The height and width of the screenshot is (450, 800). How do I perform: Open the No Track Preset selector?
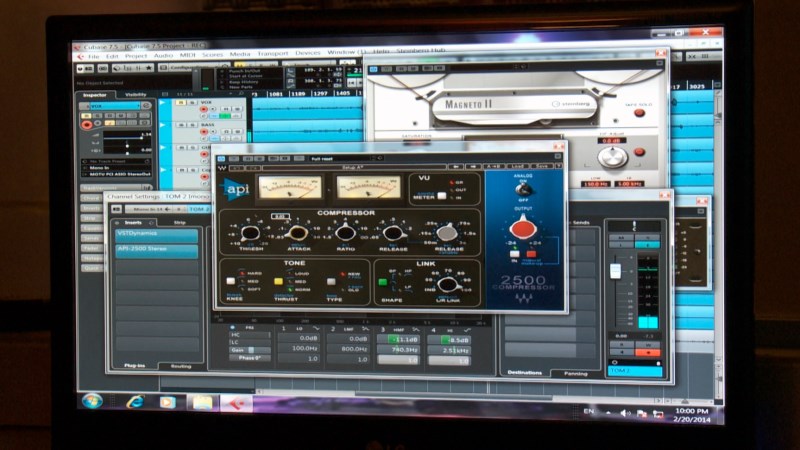[116, 161]
